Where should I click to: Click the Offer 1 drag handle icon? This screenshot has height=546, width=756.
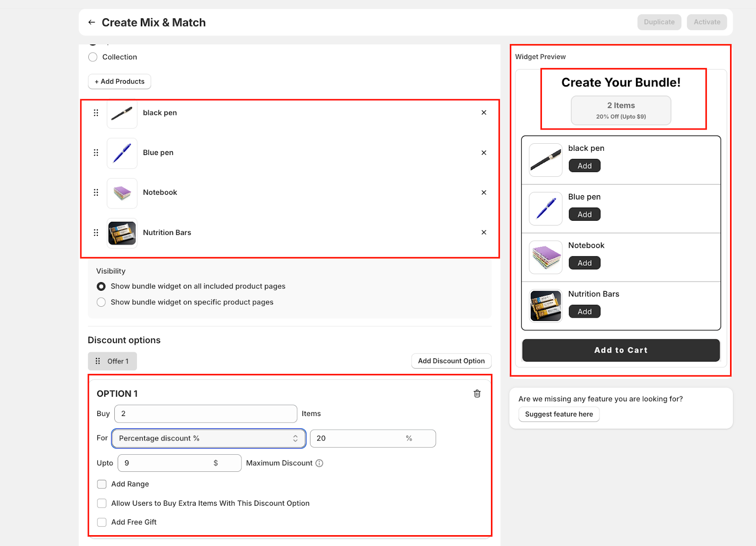coord(98,361)
